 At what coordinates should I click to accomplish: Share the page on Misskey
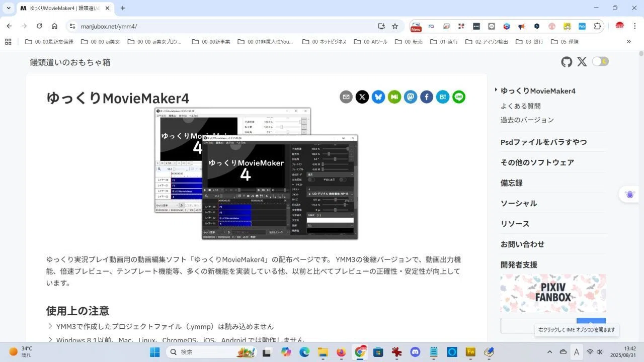[x=394, y=97]
